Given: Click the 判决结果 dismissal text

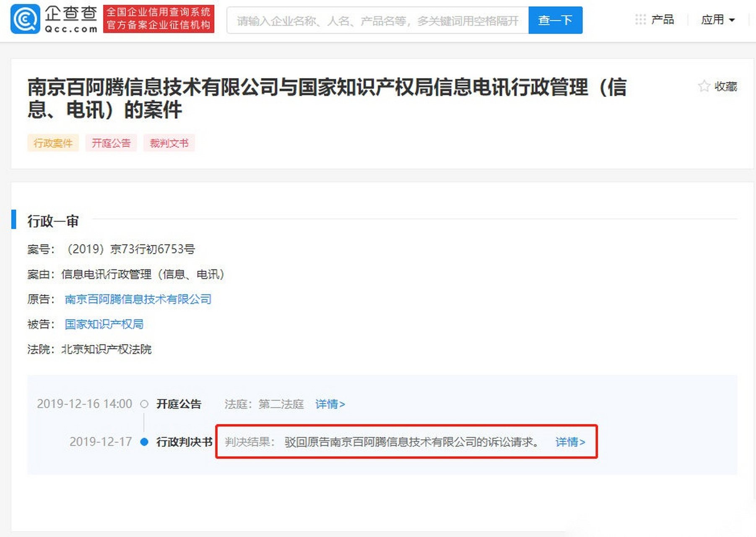Looking at the screenshot, I should pyautogui.click(x=412, y=442).
